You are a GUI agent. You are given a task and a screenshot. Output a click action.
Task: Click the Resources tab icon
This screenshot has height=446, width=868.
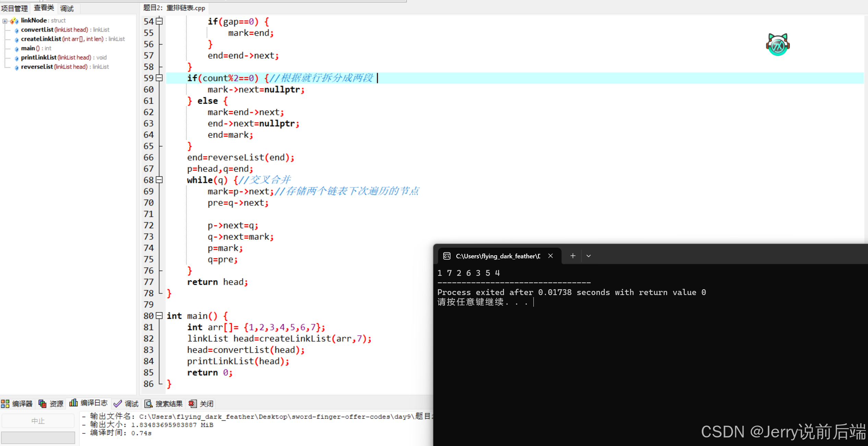coord(43,404)
